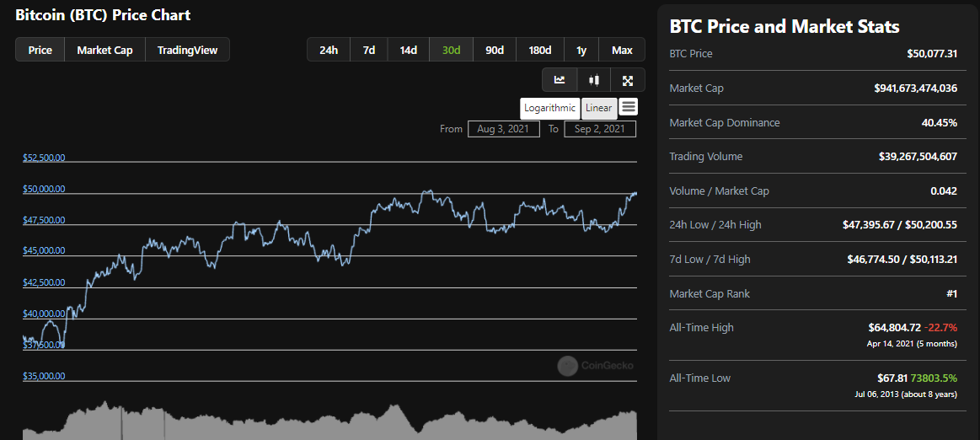Click the $45,000.00 axis label

(44, 250)
